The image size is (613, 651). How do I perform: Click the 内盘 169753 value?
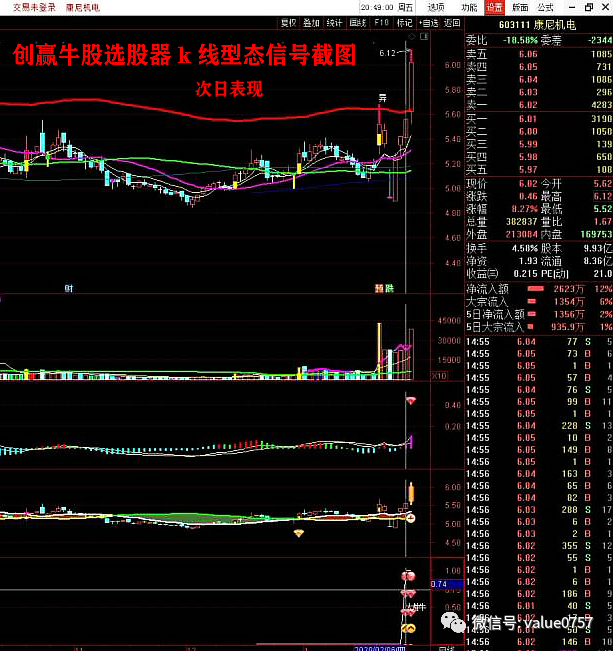pyautogui.click(x=596, y=234)
